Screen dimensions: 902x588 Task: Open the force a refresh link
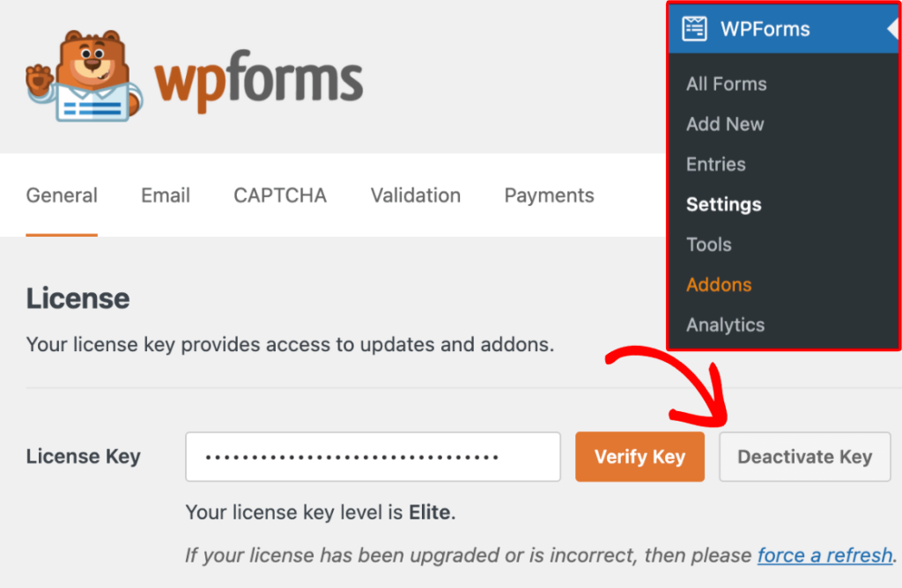coord(824,555)
